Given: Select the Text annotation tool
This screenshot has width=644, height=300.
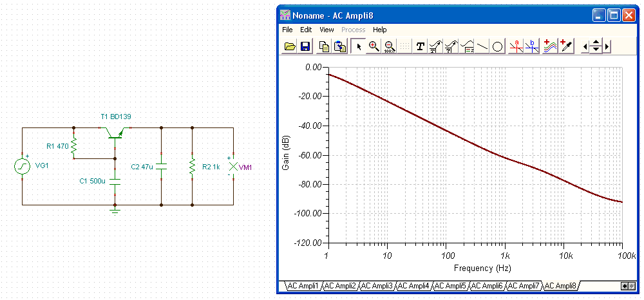Looking at the screenshot, I should [x=420, y=46].
